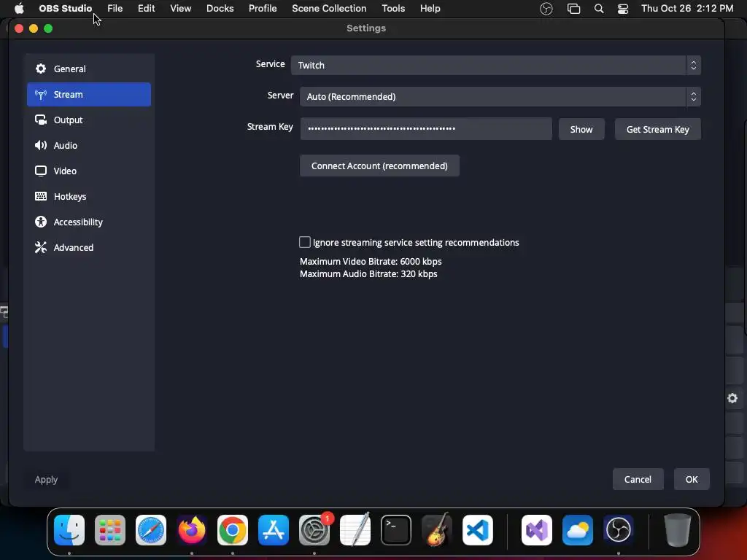
Task: Open the General settings section
Action: point(88,69)
